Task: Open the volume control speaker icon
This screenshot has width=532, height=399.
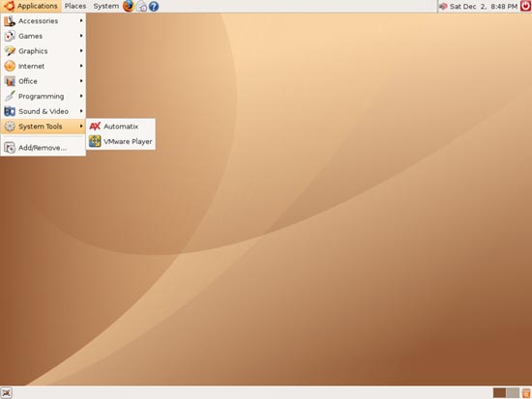Action: click(x=443, y=6)
